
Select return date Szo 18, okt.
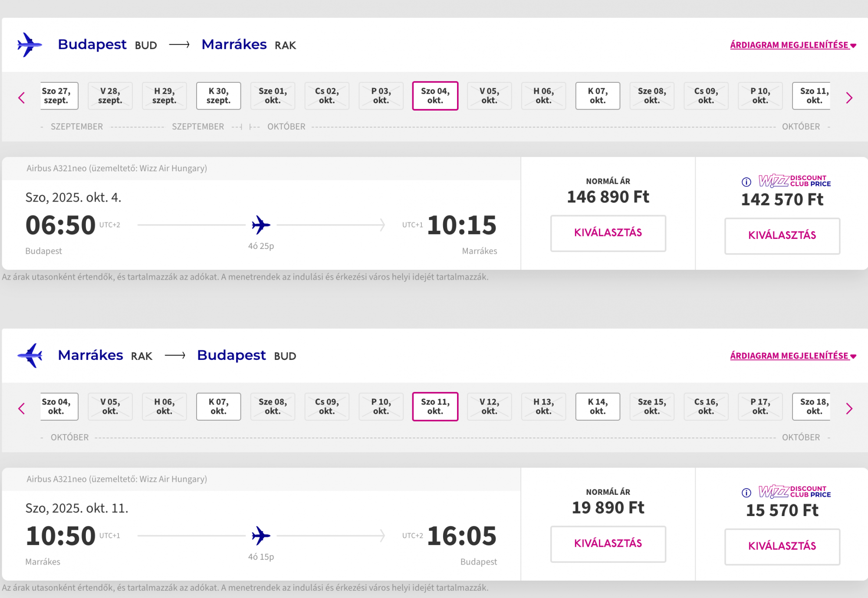(x=812, y=406)
